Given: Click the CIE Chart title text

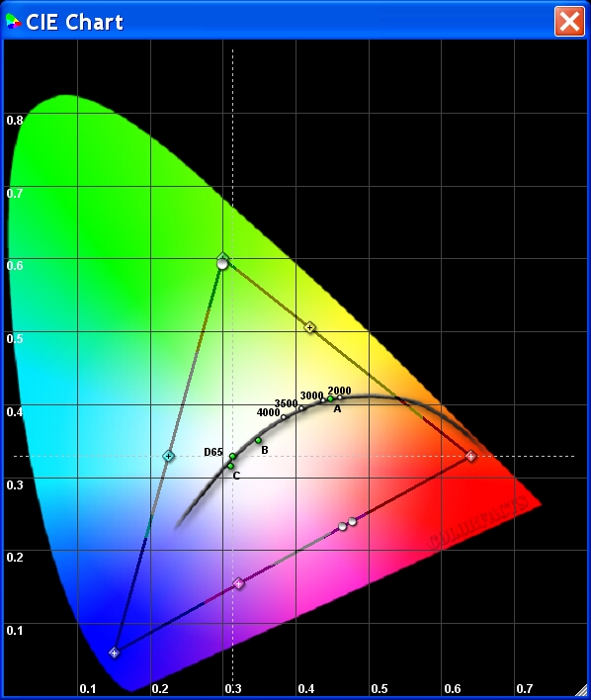Looking at the screenshot, I should [x=74, y=22].
